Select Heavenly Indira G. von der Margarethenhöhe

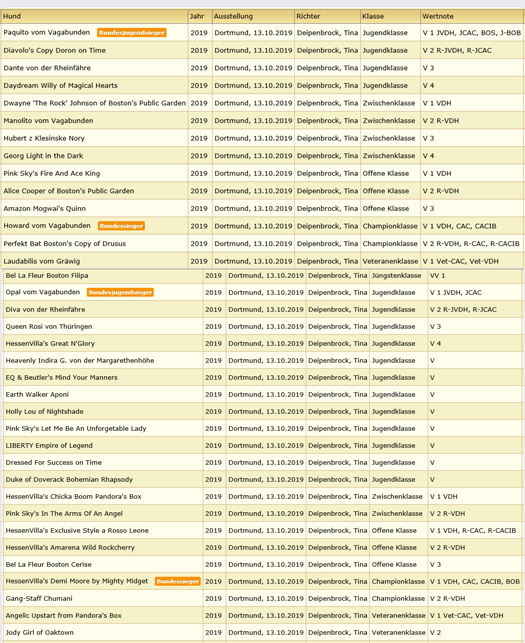coord(80,361)
